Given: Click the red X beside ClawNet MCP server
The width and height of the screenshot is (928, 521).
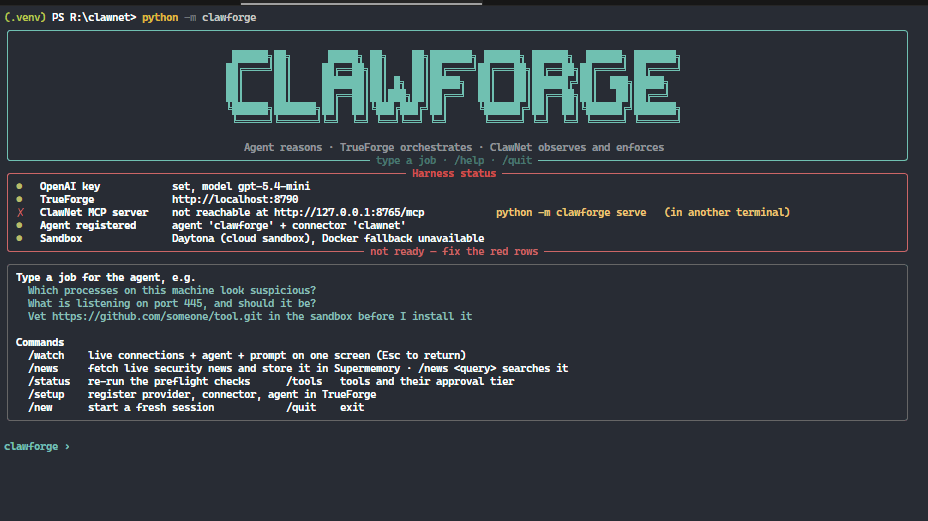Looking at the screenshot, I should coord(20,212).
